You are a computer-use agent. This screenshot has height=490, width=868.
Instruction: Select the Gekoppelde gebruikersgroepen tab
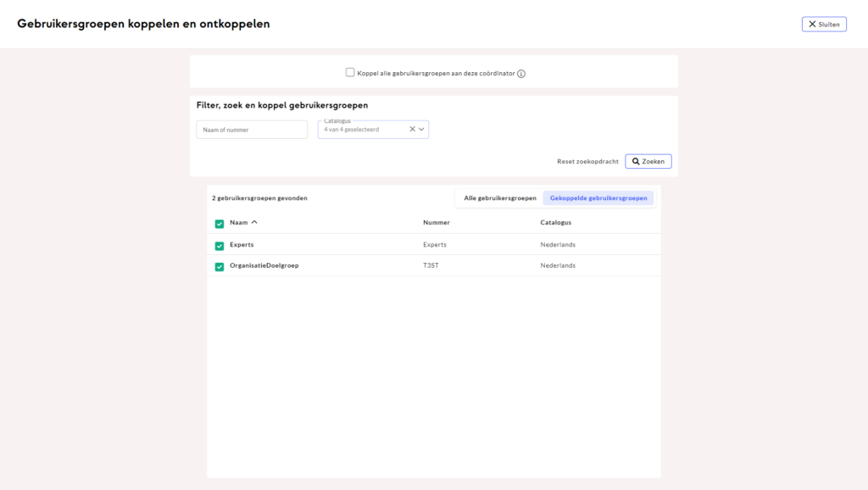tap(598, 198)
